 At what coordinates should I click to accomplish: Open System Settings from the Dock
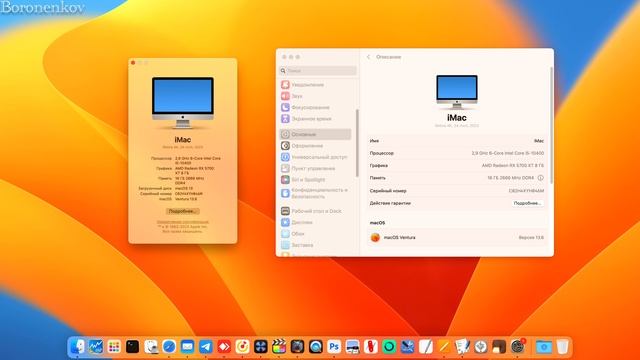[x=518, y=347]
